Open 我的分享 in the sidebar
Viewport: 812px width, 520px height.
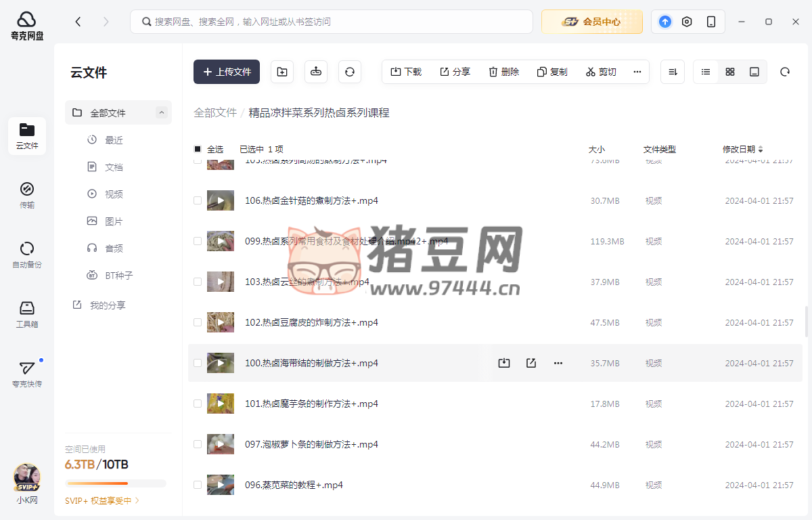[x=108, y=305]
